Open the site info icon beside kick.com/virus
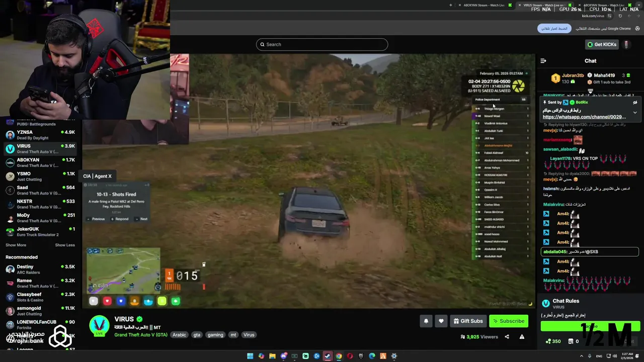This screenshot has height=362, width=644. pos(609,16)
